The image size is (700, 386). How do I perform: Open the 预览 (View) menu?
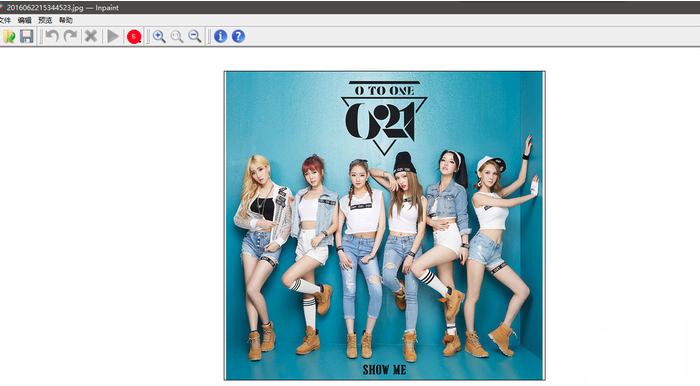click(45, 20)
